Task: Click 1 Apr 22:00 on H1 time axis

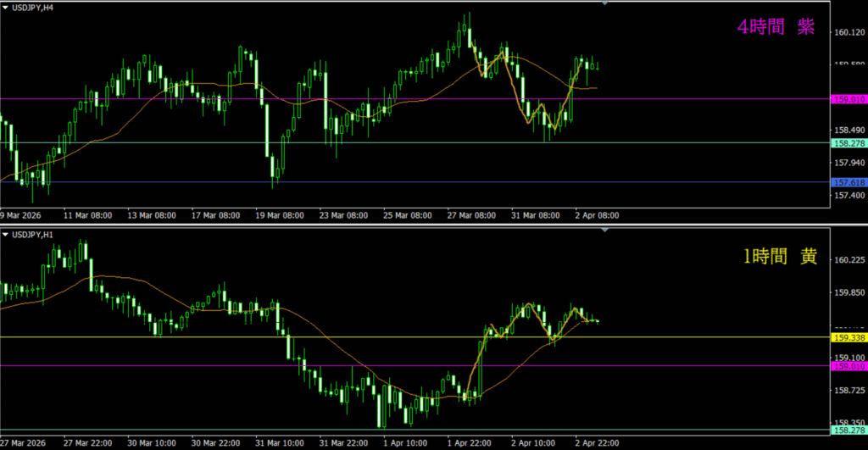Action: coord(471,442)
